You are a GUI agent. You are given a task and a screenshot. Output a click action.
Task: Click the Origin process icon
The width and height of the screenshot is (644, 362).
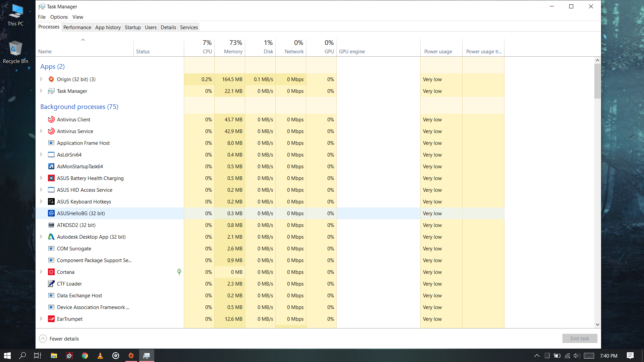[51, 79]
